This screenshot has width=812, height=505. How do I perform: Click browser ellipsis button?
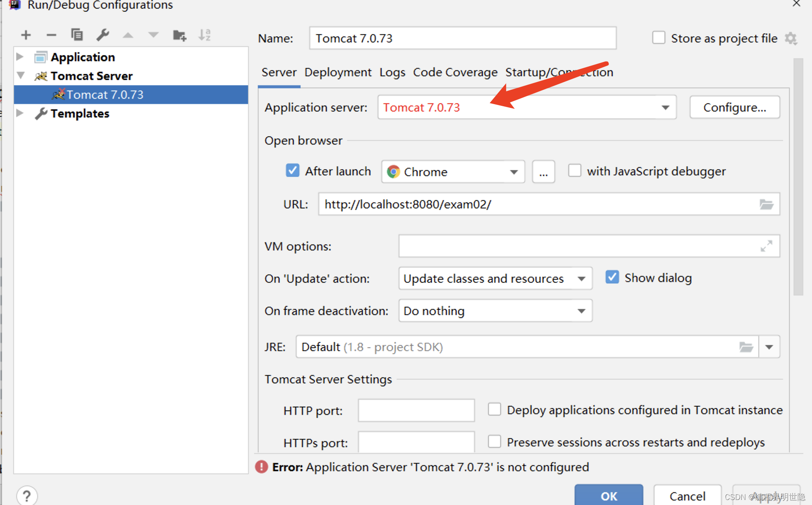point(543,172)
